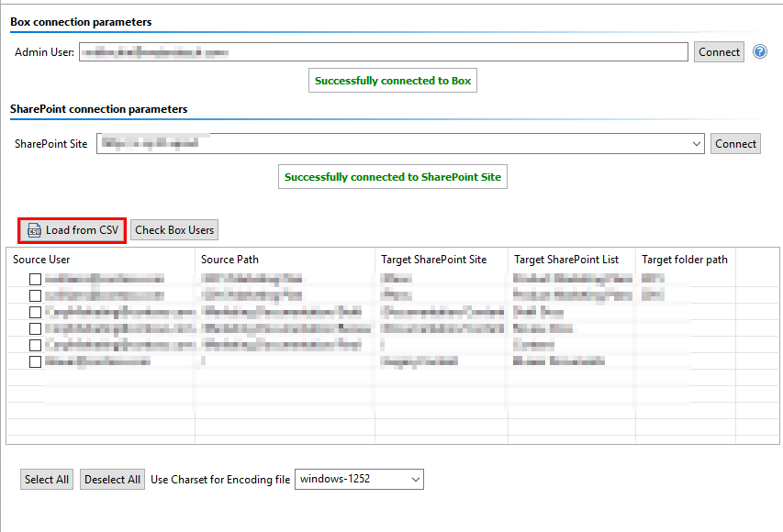The width and height of the screenshot is (783, 532).
Task: Check the last user row checkbox
Action: [34, 361]
